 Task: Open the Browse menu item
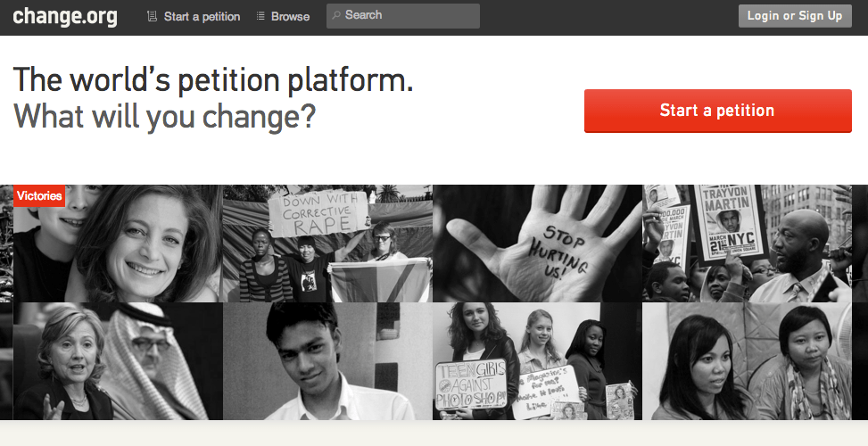tap(290, 16)
